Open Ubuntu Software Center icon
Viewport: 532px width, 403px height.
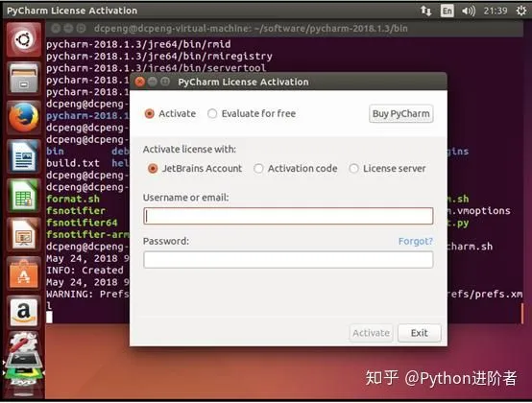(23, 274)
